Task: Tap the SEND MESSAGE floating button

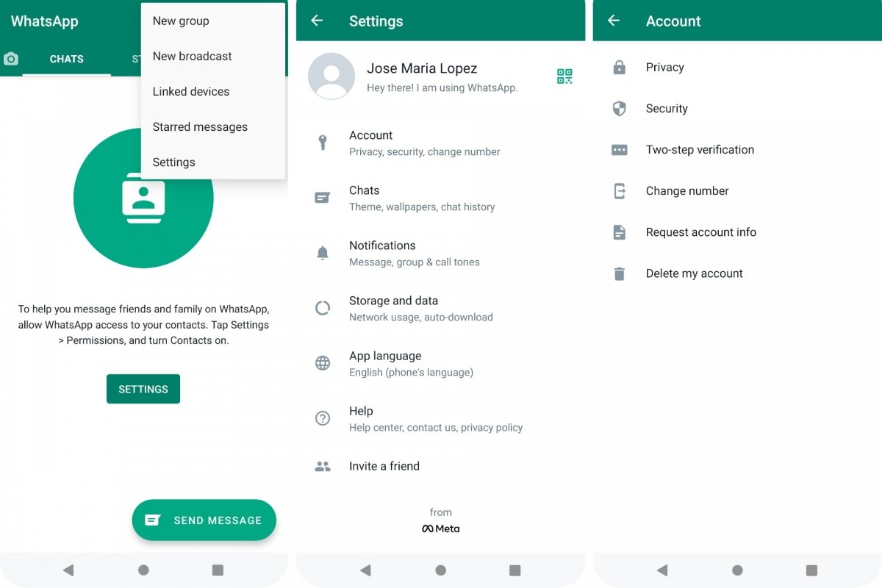Action: 204,520
